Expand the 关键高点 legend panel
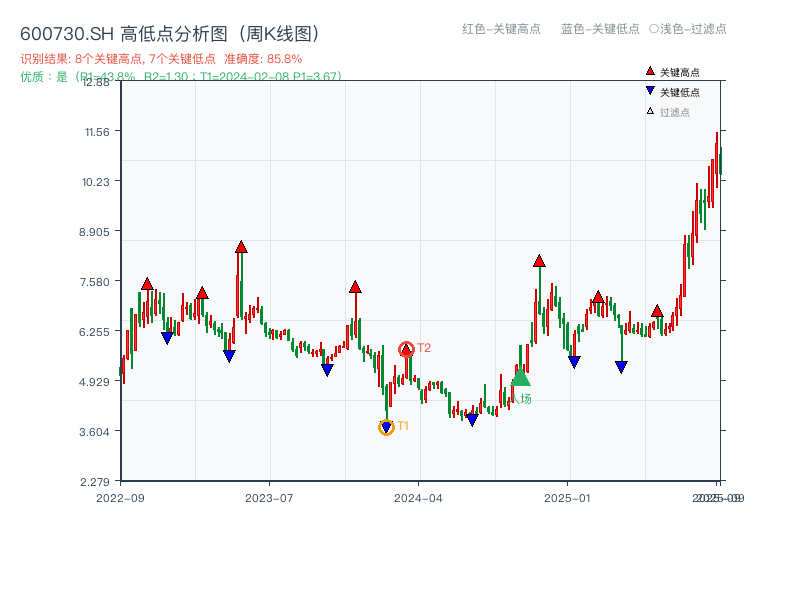This screenshot has width=800, height=600. (x=680, y=71)
